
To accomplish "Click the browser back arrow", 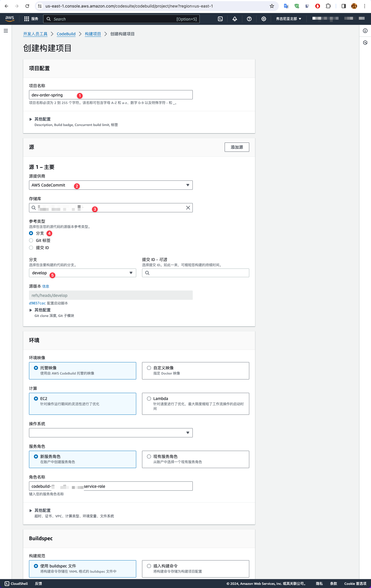I will coord(6,6).
